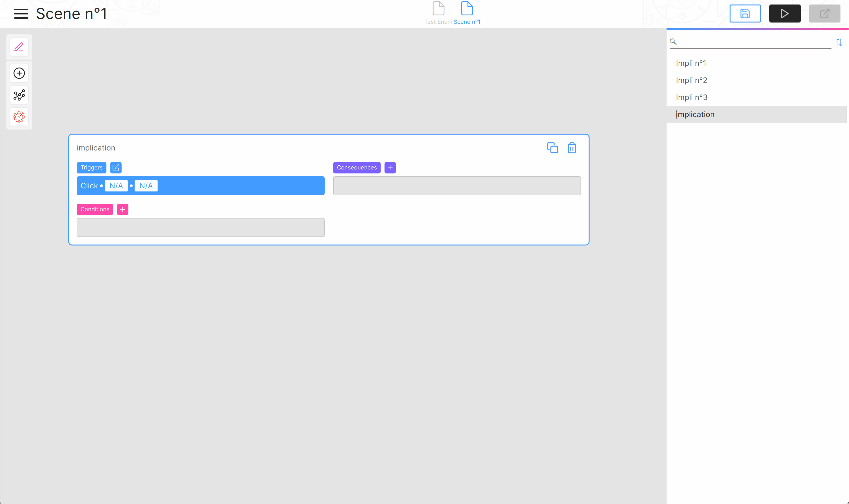Click the add circle plus tool

tap(19, 73)
